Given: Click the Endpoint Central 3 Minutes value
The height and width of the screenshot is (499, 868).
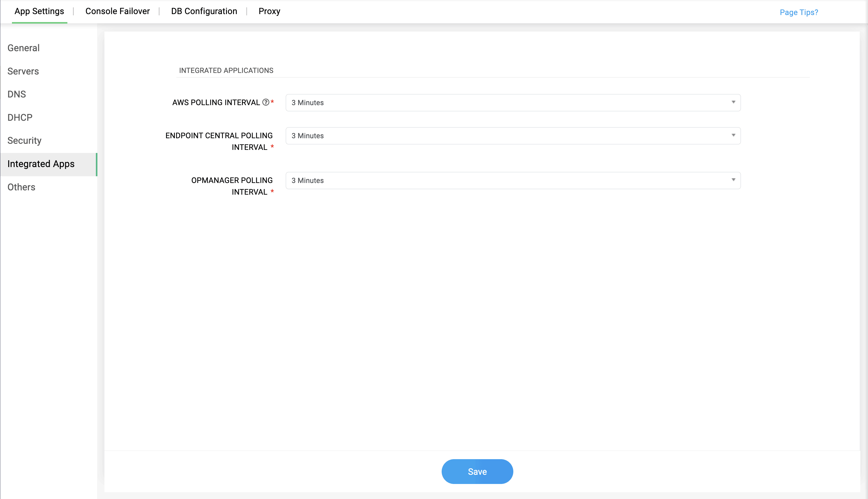Looking at the screenshot, I should click(x=308, y=136).
